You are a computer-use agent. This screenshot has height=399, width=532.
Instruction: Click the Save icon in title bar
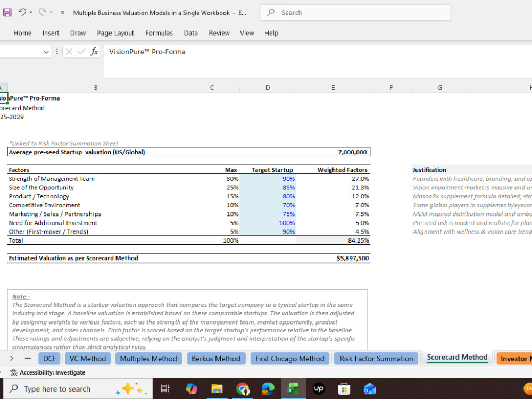(7, 13)
